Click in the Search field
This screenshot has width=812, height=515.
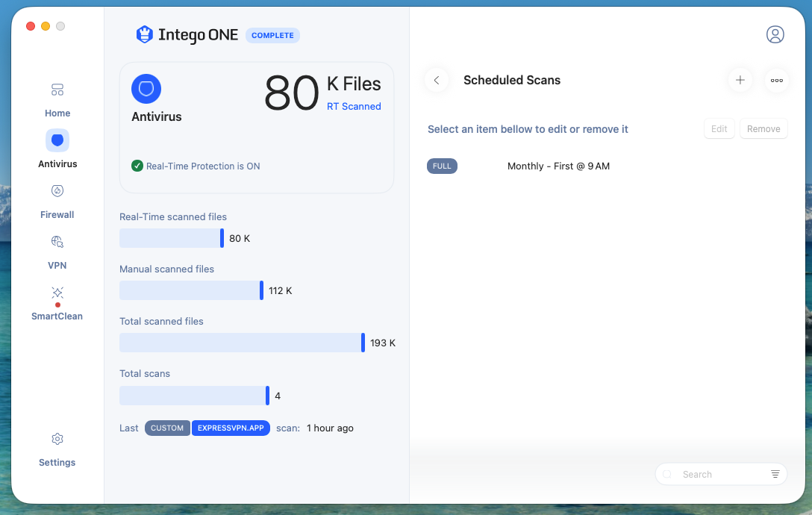coord(721,474)
